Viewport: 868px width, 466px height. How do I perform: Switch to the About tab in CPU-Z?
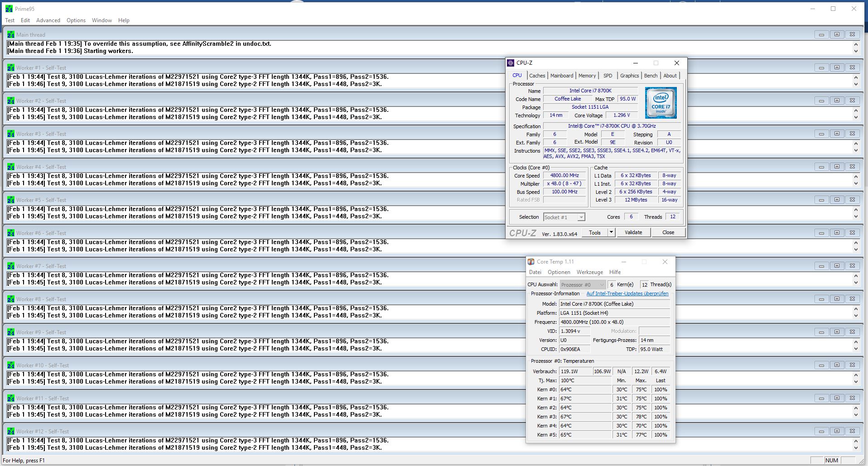pos(670,76)
